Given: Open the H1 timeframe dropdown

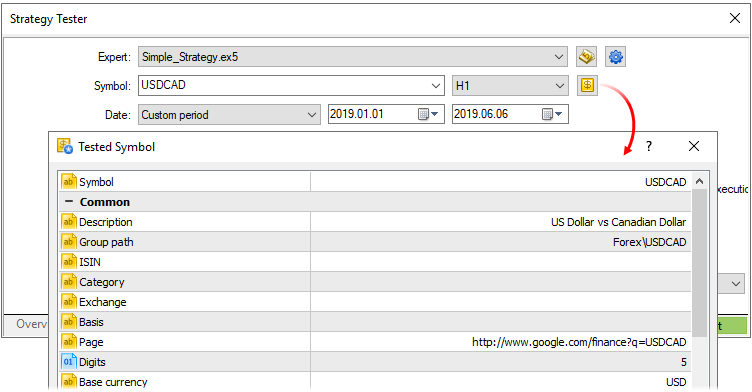Looking at the screenshot, I should point(560,85).
